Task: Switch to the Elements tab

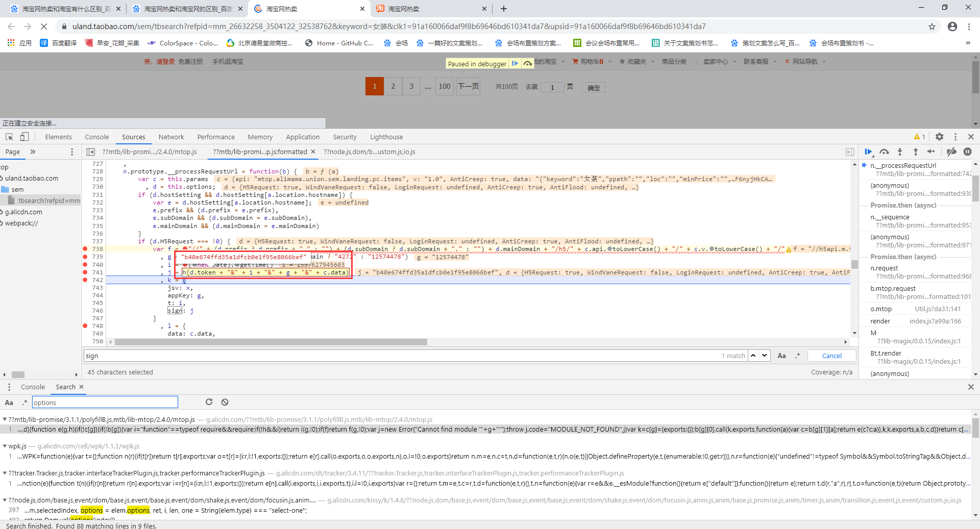Action: point(58,137)
